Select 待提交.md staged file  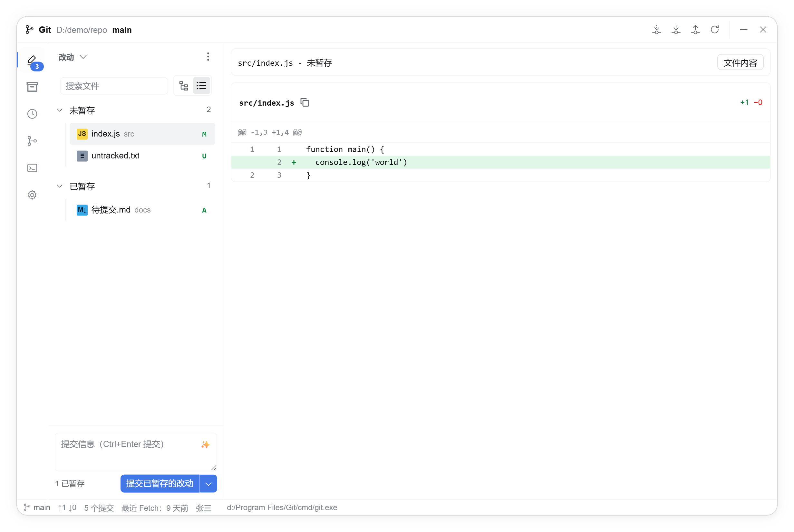[x=142, y=210]
